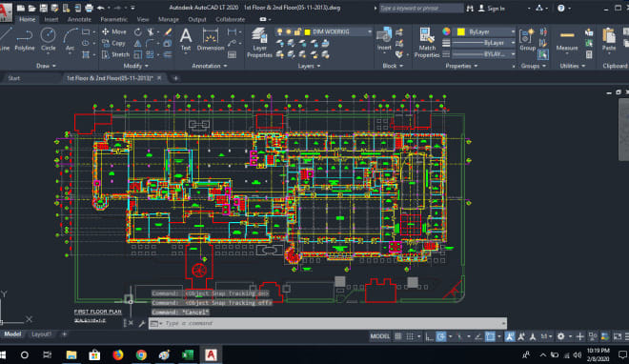This screenshot has width=629, height=364.
Task: Expand the Annotation panel
Action: tap(210, 66)
